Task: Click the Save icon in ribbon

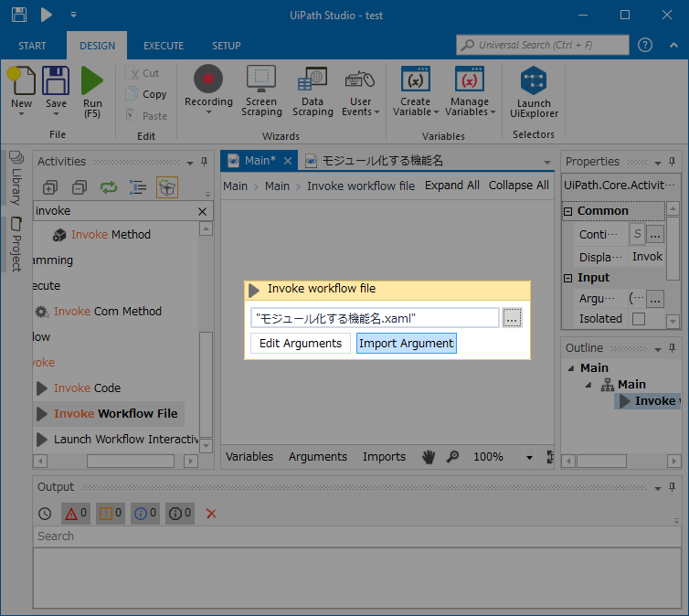Action: (x=56, y=80)
